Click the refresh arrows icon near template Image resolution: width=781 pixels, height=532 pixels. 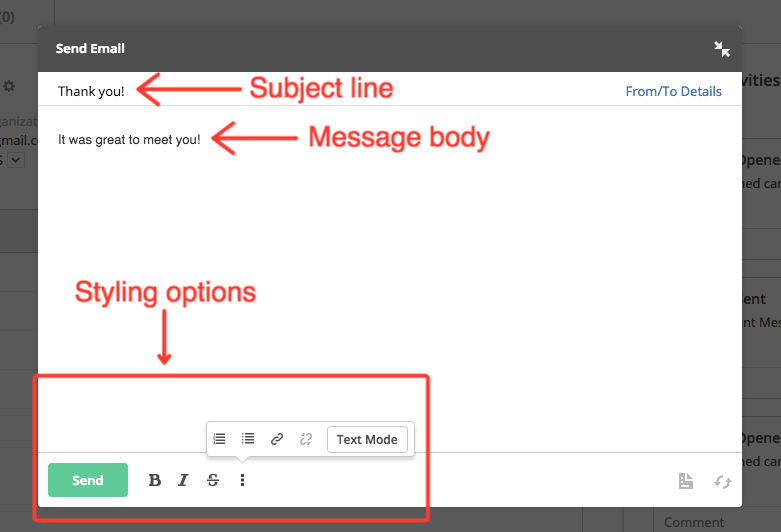pos(721,481)
